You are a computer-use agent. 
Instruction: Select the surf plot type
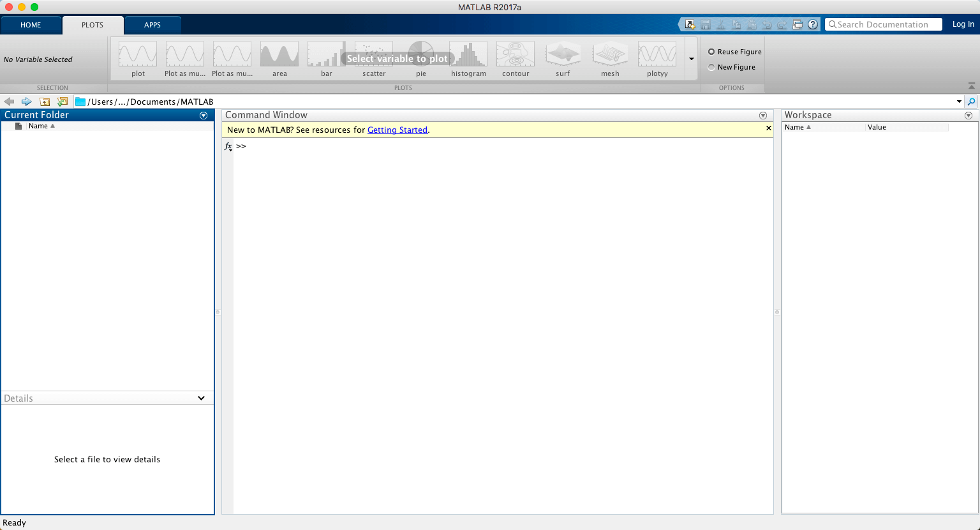coord(563,59)
